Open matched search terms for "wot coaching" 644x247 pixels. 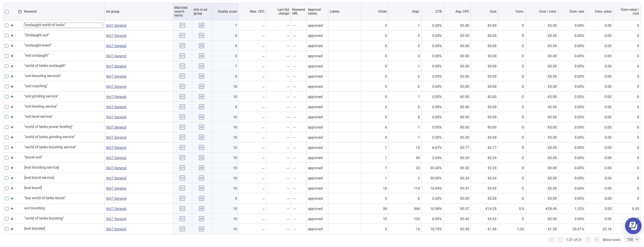point(182,86)
